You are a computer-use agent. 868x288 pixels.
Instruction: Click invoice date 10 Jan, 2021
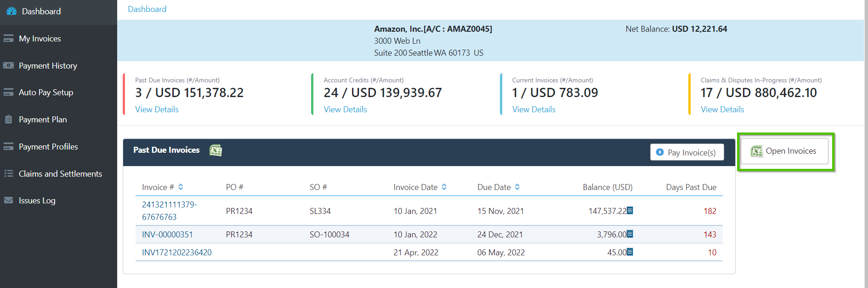[x=415, y=211]
